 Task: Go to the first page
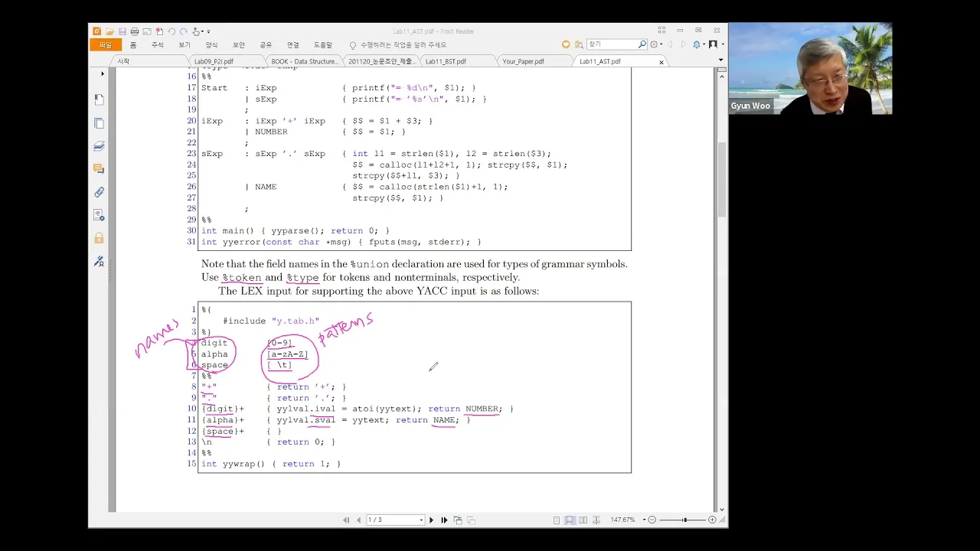[x=346, y=520]
